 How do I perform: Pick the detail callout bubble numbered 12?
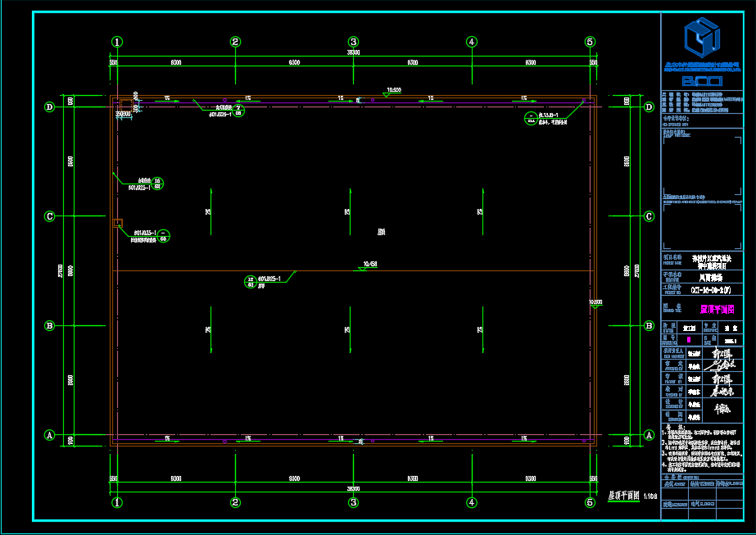[x=251, y=282]
